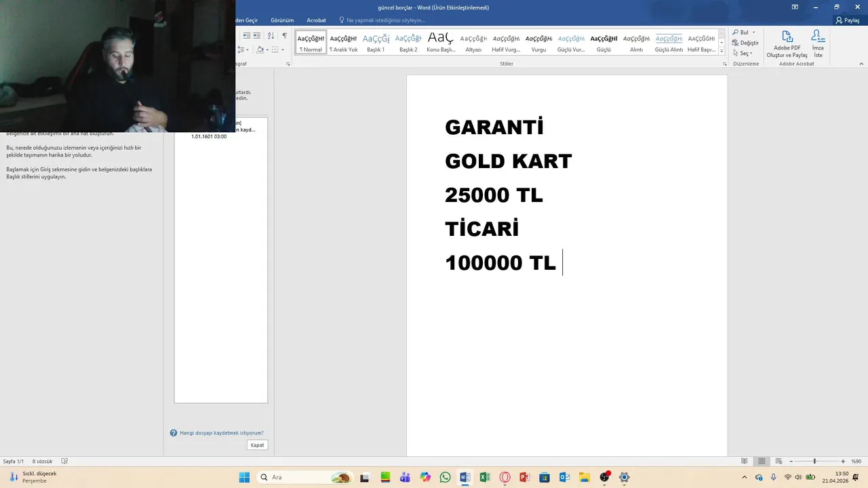Image resolution: width=868 pixels, height=488 pixels.
Task: Apply the Normal style
Action: [311, 42]
